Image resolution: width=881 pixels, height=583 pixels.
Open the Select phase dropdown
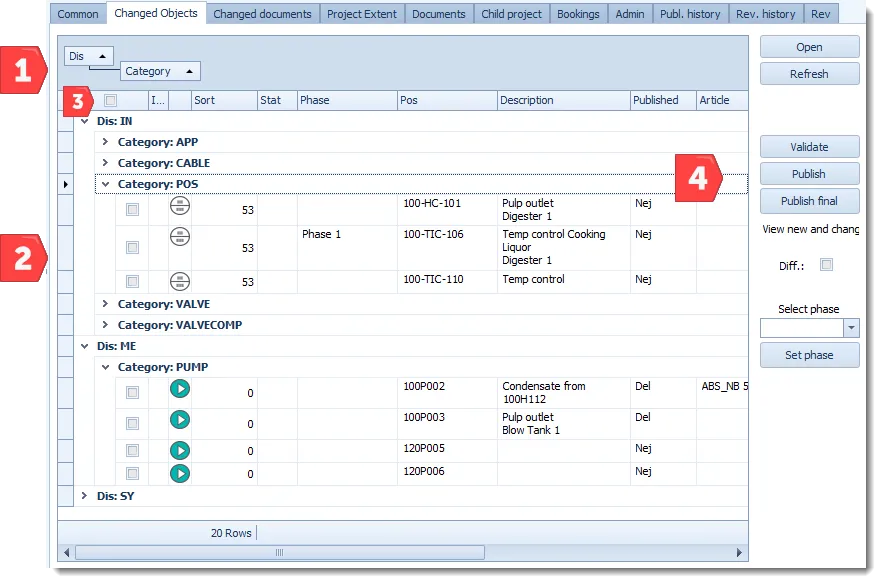point(852,328)
